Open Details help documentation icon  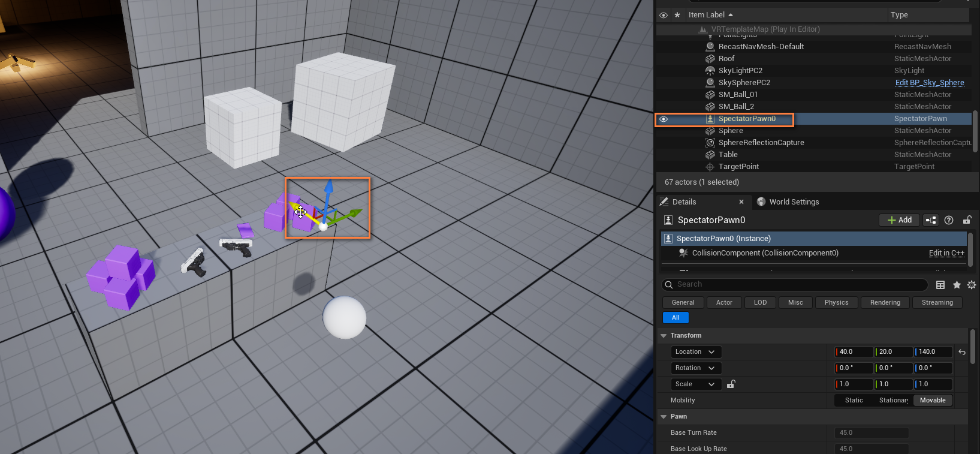[949, 220]
